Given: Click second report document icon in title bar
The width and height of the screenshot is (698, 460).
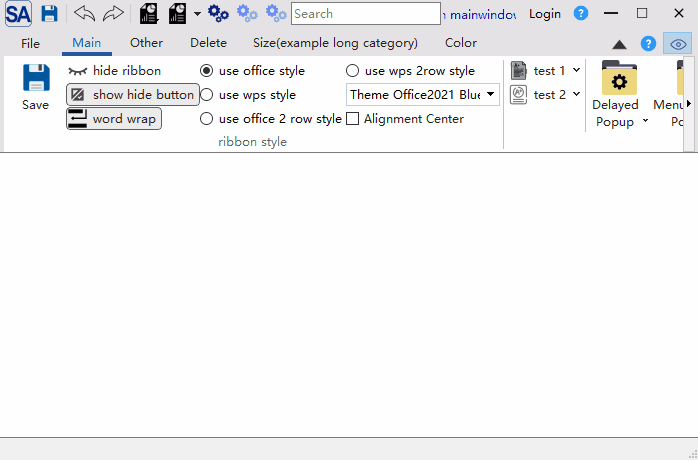Looking at the screenshot, I should point(177,14).
